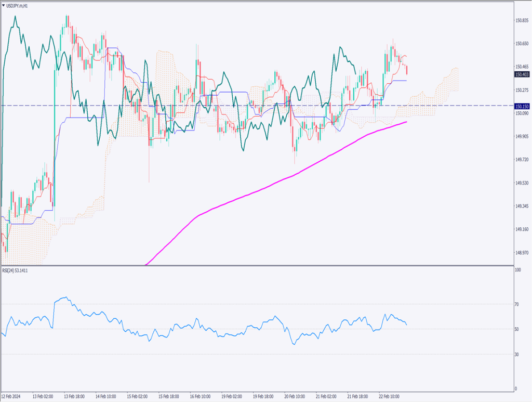Click the RSI 50 level label

[517, 330]
